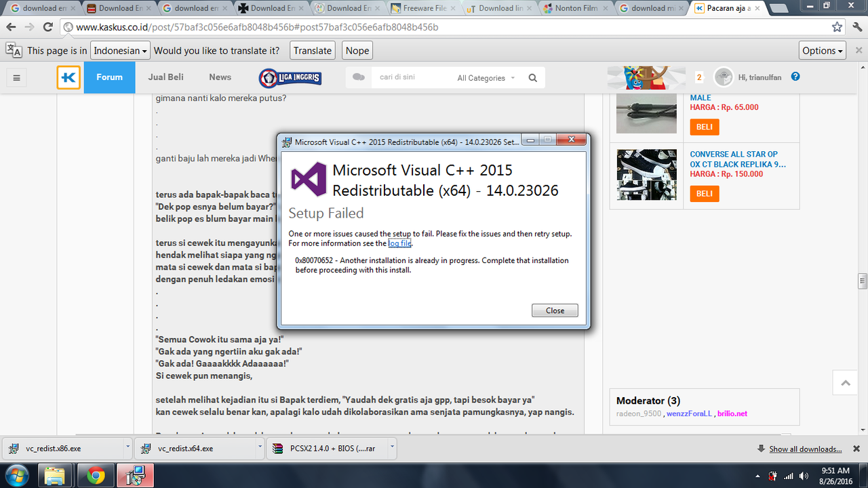The image size is (868, 488).
Task: Close the Chrome translate bar
Action: 857,50
